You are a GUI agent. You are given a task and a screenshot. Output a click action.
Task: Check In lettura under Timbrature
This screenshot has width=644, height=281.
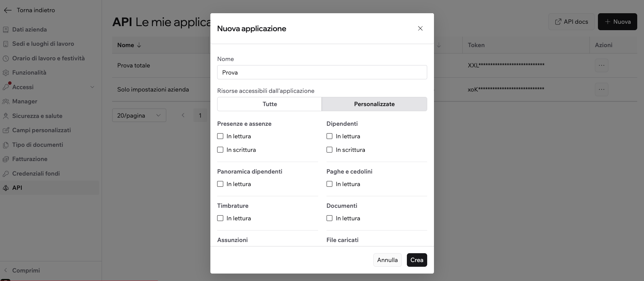[x=220, y=218]
